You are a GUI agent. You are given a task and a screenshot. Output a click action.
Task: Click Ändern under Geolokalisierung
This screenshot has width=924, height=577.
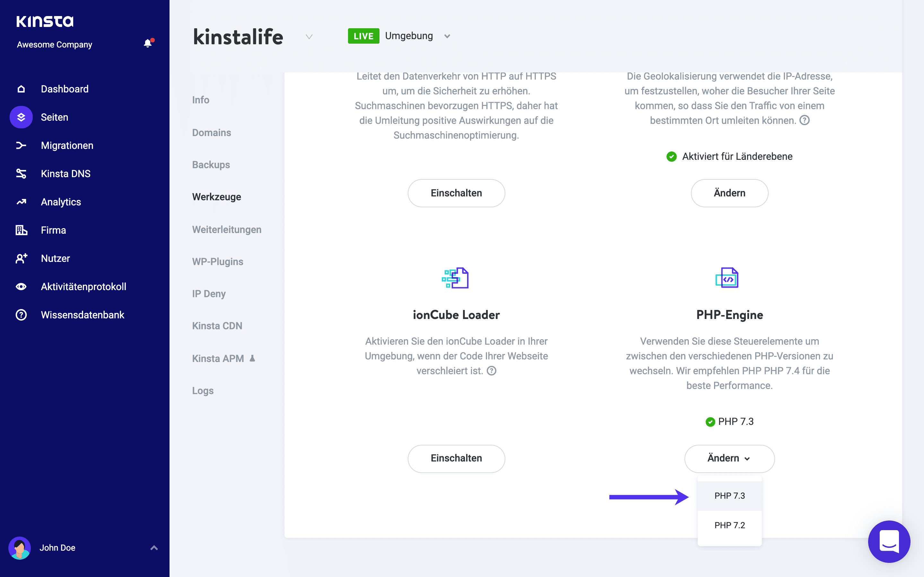click(x=729, y=193)
